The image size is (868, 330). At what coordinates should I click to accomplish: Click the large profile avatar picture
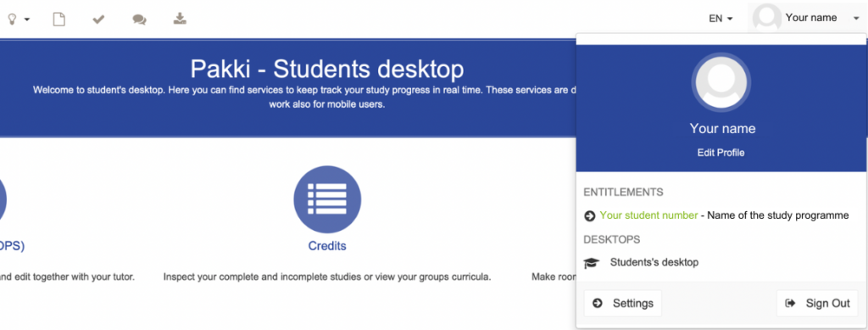(x=721, y=83)
